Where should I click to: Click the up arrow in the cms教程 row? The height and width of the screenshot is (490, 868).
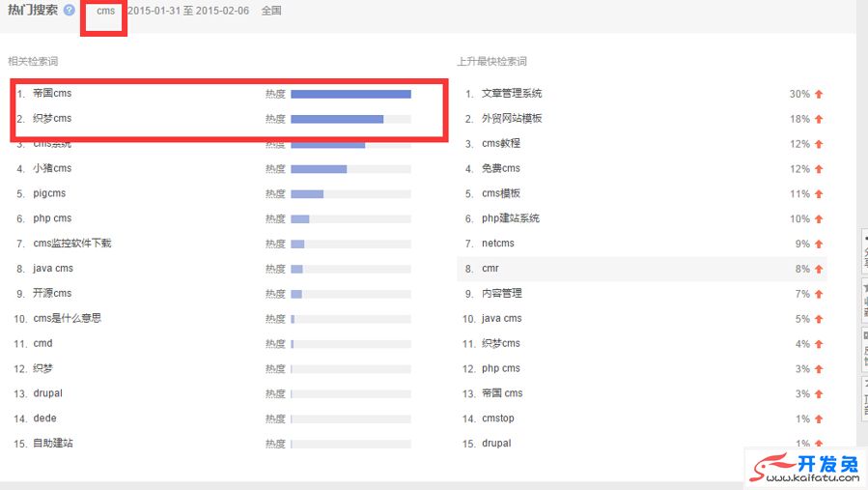pyautogui.click(x=819, y=144)
